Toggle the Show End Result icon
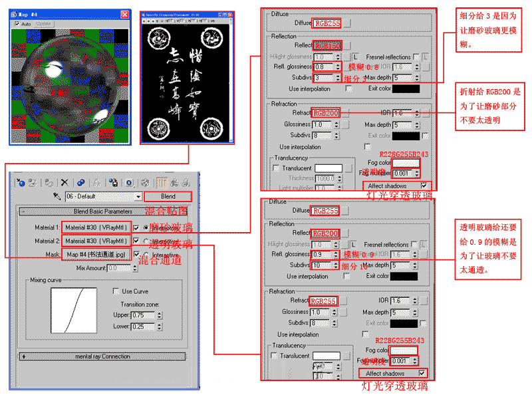The width and height of the screenshot is (532, 399). point(162,183)
